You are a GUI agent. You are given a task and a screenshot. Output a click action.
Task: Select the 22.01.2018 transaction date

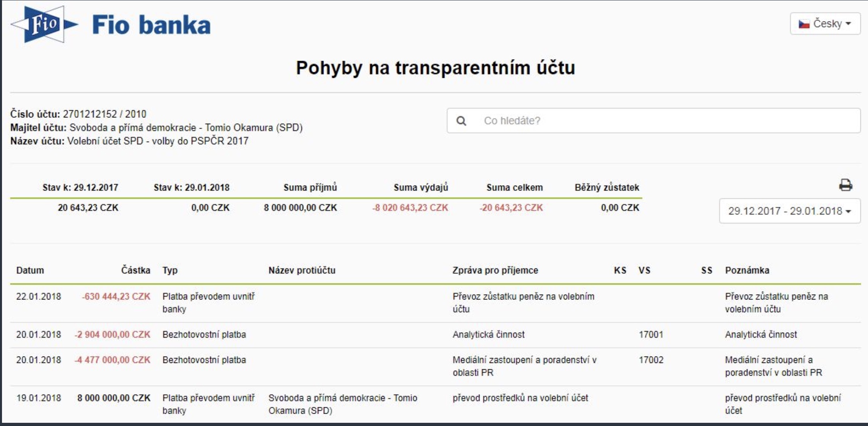[x=38, y=297]
